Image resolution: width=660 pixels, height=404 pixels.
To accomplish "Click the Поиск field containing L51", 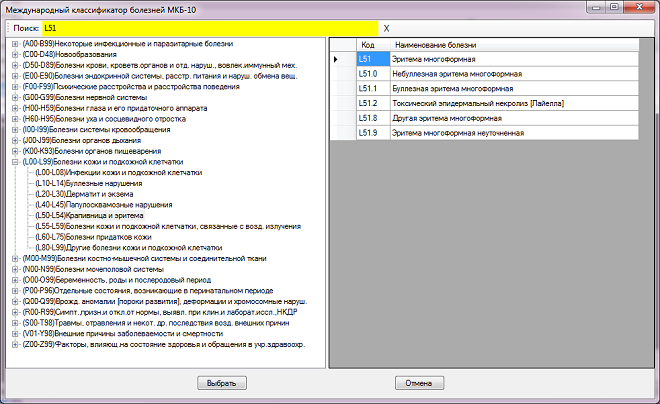I will coord(210,28).
